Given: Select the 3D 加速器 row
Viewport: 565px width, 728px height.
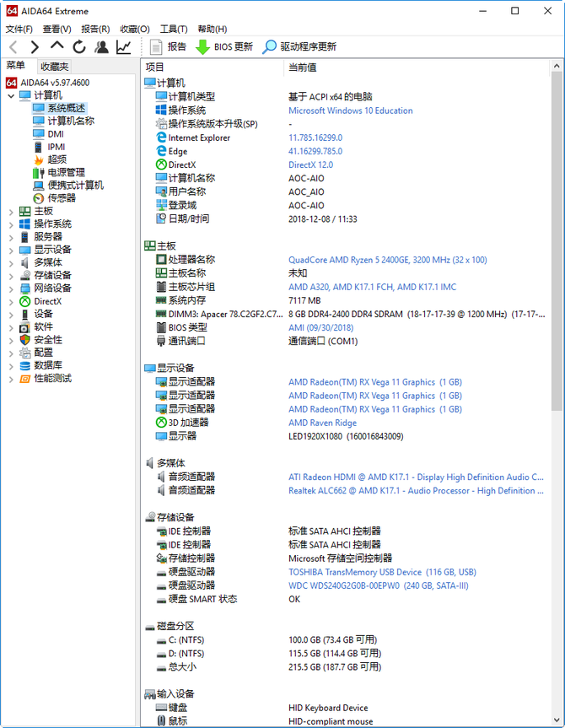Looking at the screenshot, I should [346, 423].
